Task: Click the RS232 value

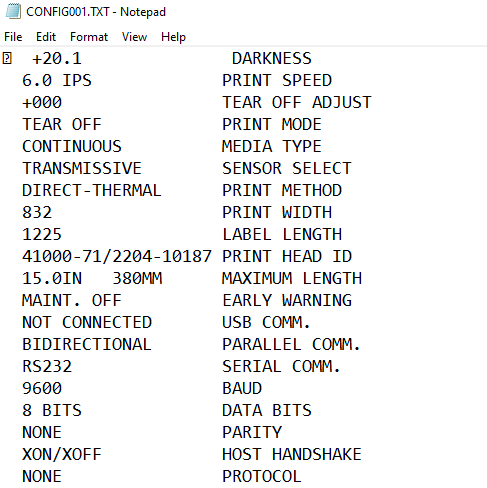Action: [x=47, y=367]
